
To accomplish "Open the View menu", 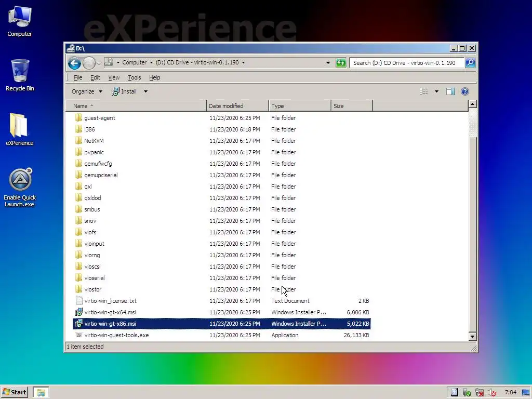I will (x=114, y=77).
